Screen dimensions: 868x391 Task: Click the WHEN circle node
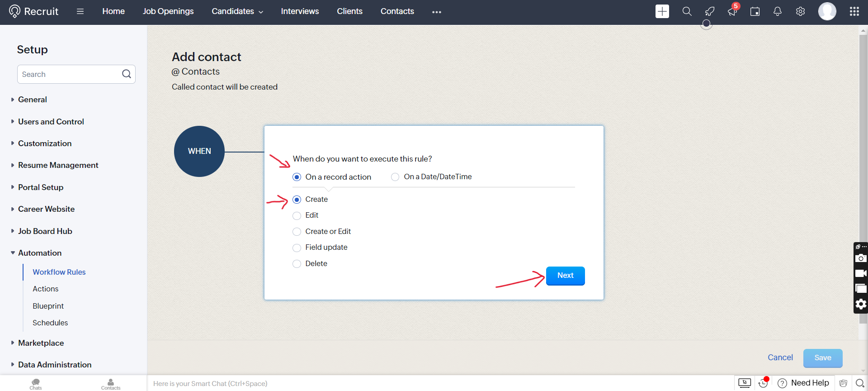[x=199, y=151]
